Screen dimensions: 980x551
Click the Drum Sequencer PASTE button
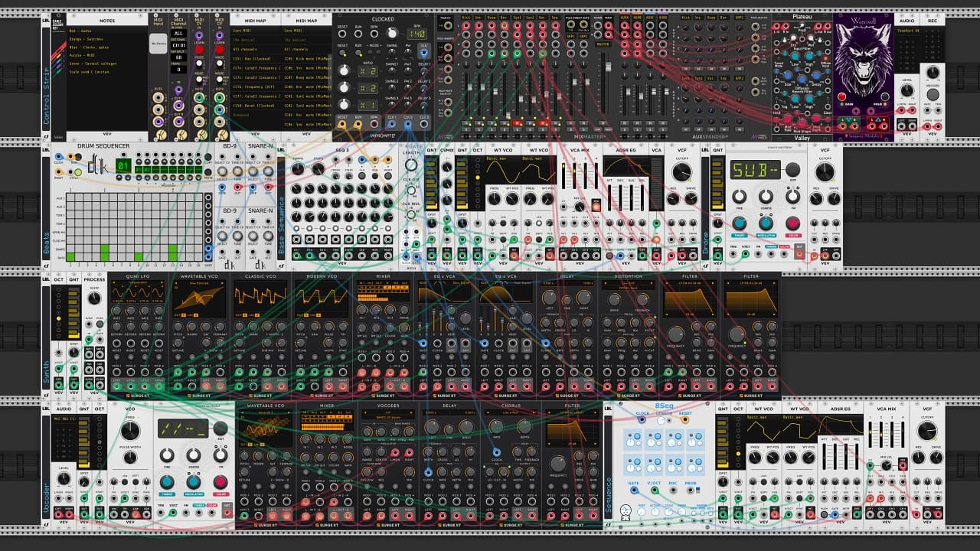coord(208,171)
